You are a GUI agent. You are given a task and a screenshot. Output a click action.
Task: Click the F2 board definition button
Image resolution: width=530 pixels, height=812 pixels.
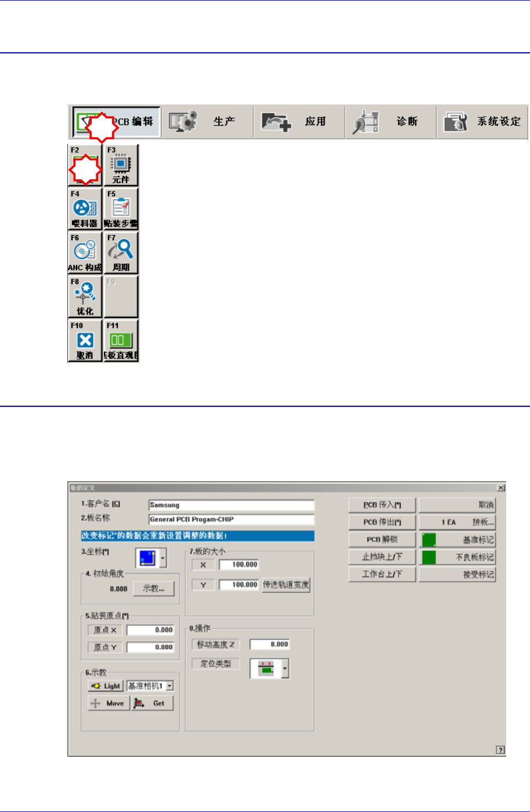pyautogui.click(x=85, y=165)
